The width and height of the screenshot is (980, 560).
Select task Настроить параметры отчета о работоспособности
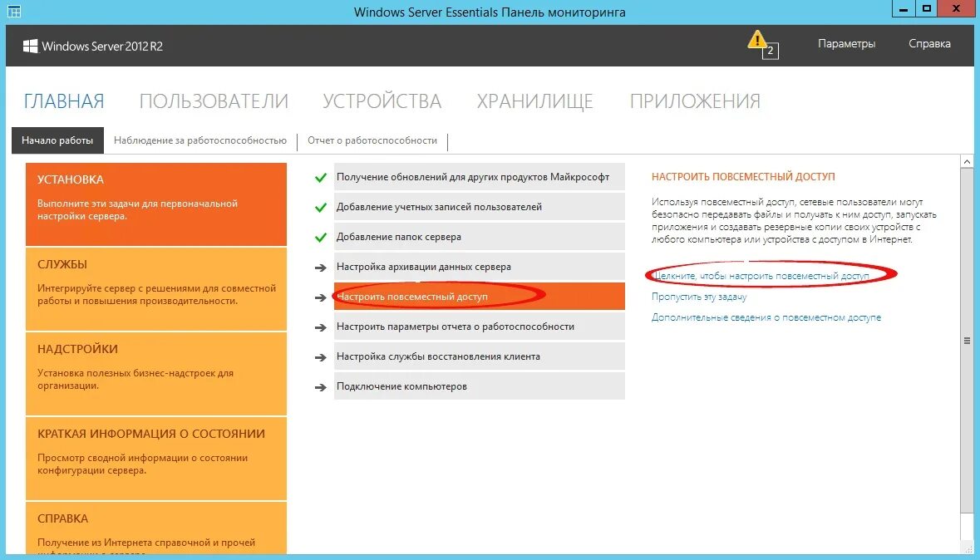click(480, 327)
